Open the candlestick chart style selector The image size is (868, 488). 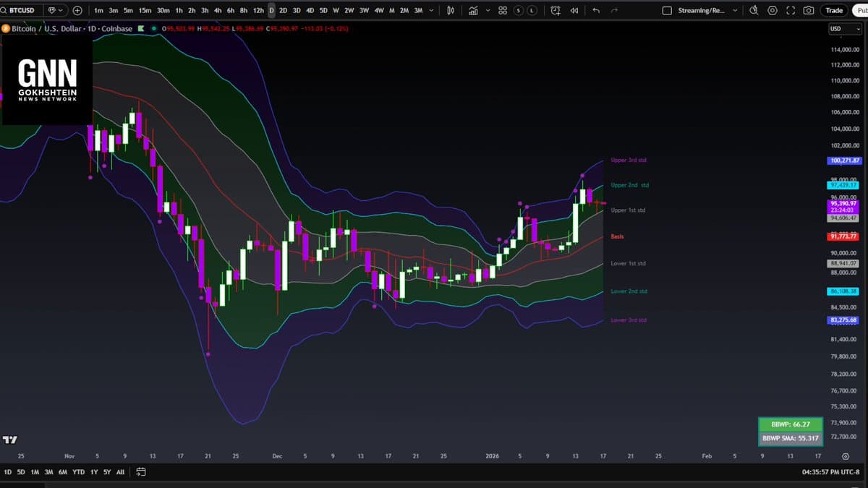click(x=451, y=11)
